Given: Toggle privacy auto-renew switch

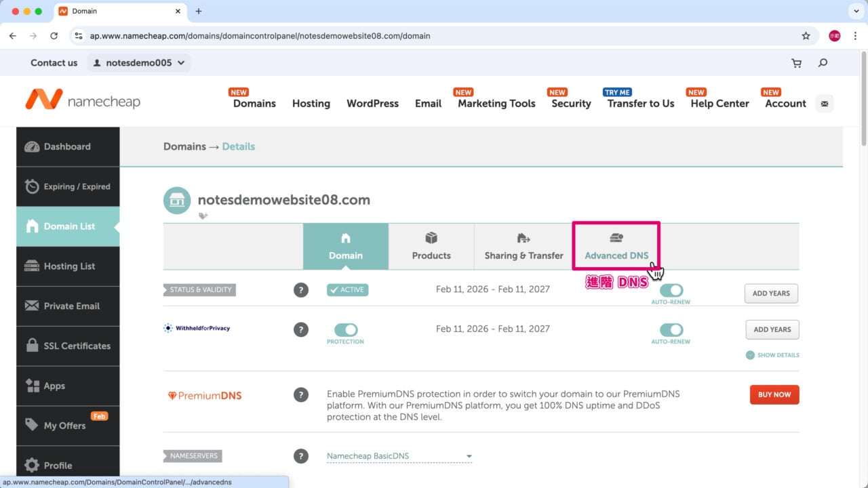Looking at the screenshot, I should pyautogui.click(x=671, y=330).
